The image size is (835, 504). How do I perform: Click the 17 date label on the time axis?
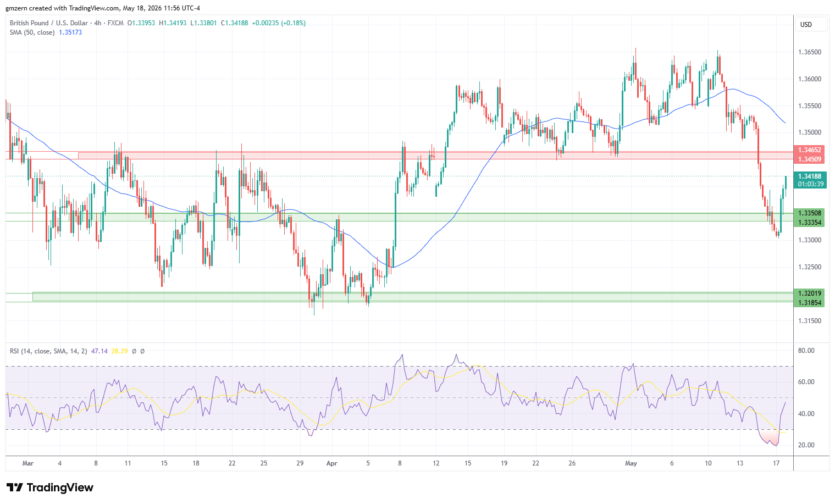(x=776, y=463)
